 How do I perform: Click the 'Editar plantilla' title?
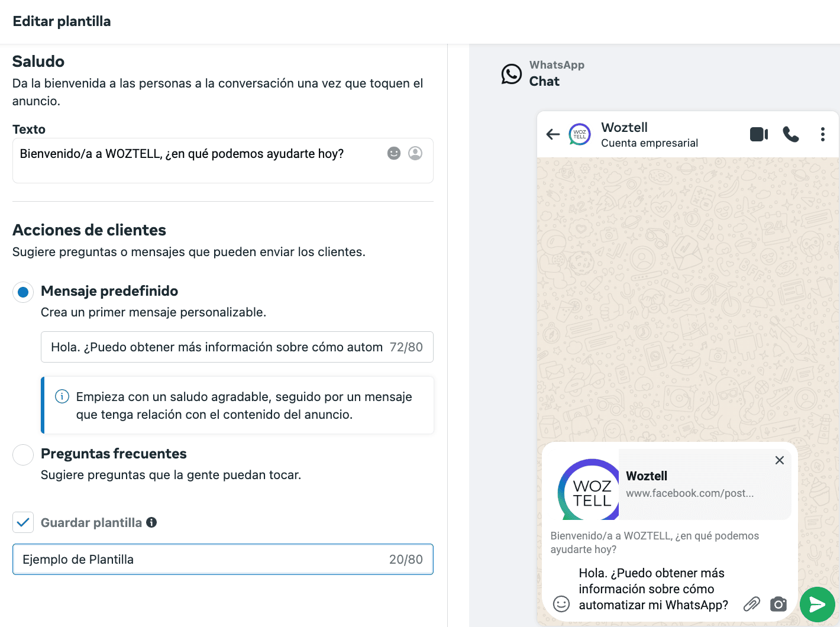[x=62, y=21]
